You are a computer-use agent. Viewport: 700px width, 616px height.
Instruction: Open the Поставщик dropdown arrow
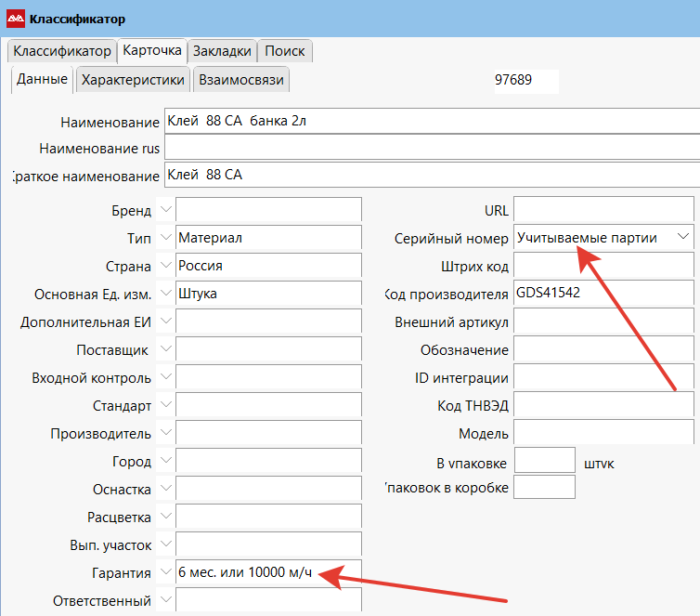[x=165, y=349]
